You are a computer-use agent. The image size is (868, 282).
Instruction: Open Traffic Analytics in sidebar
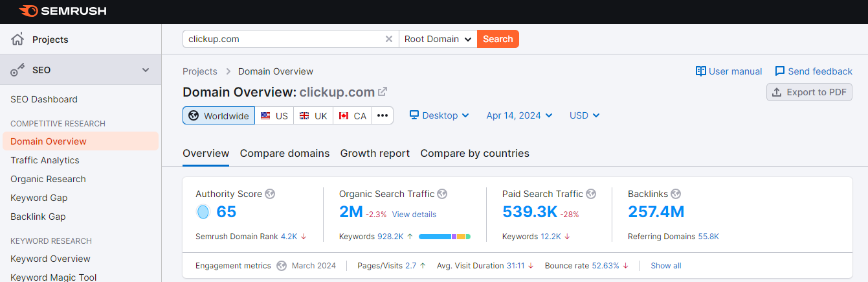click(x=45, y=160)
